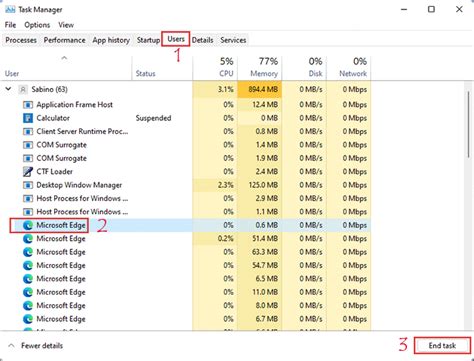The width and height of the screenshot is (474, 361).
Task: Click the Client Server Runtime Process icon
Action: click(28, 131)
